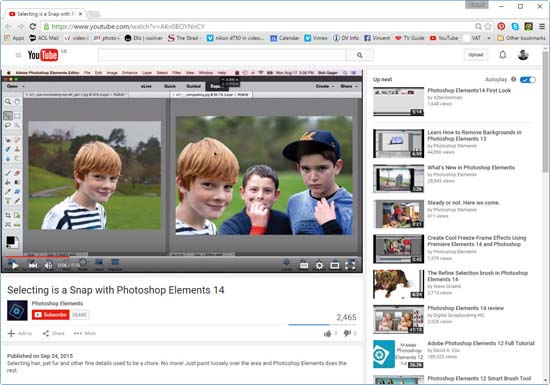The height and width of the screenshot is (385, 550).
Task: Seek within the video progress bar
Action: (x=182, y=257)
